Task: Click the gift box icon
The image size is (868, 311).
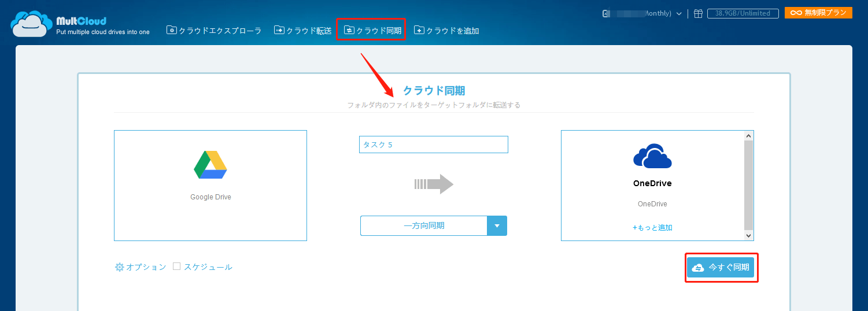Action: (698, 13)
